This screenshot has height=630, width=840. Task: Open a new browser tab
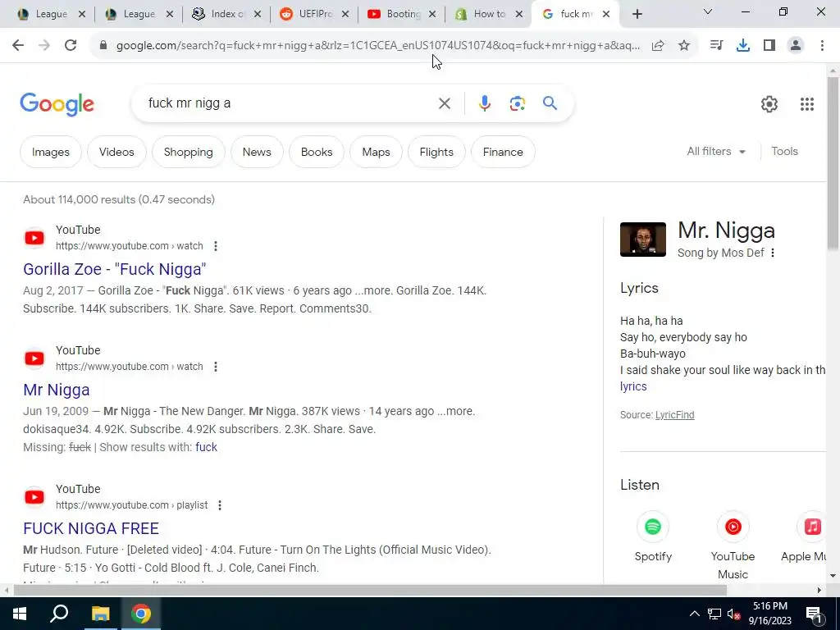[x=637, y=15]
